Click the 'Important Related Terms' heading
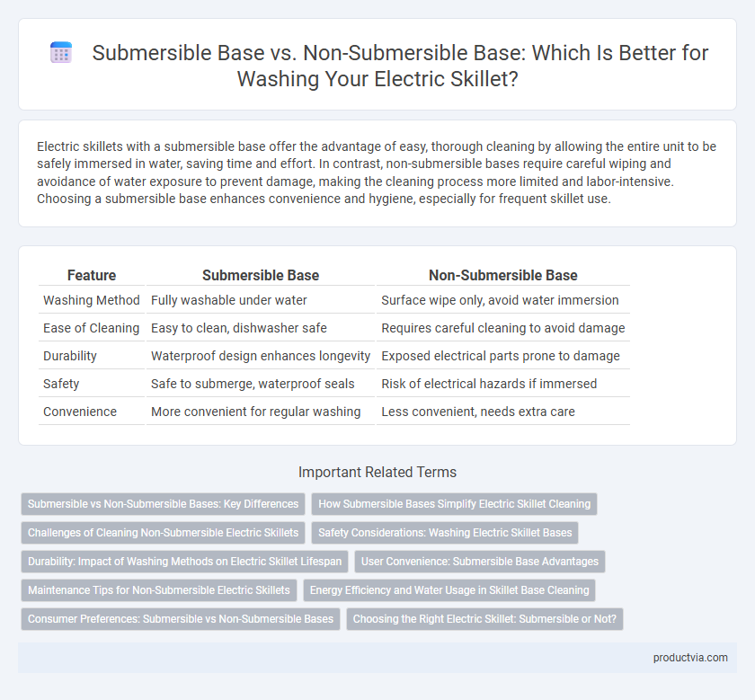This screenshot has height=700, width=755. (377, 473)
